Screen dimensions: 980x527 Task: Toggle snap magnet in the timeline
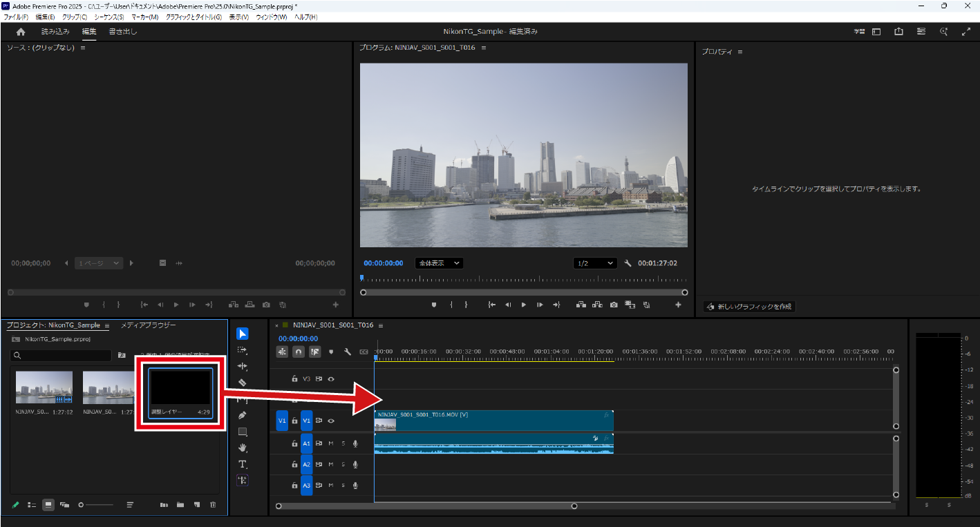click(299, 352)
